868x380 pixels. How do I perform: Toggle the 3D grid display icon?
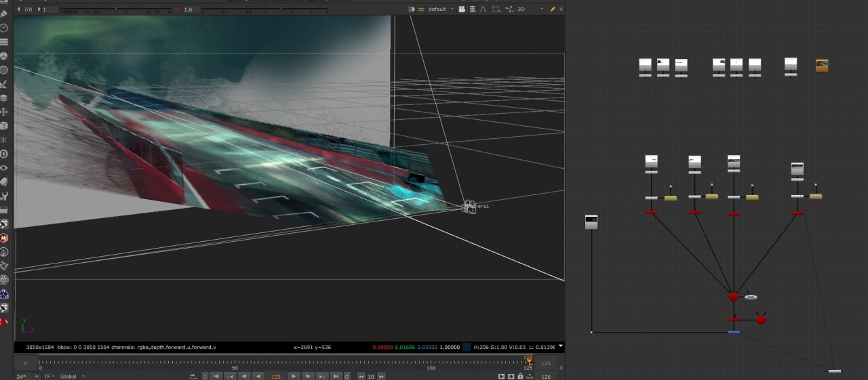coord(421,9)
